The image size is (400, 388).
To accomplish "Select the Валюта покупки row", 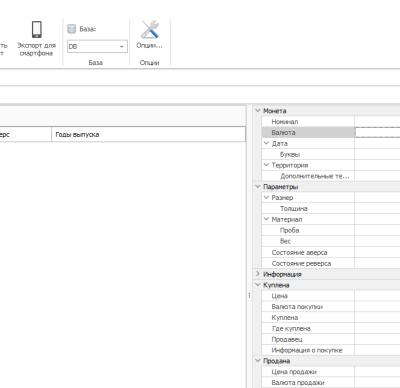I will click(331, 307).
